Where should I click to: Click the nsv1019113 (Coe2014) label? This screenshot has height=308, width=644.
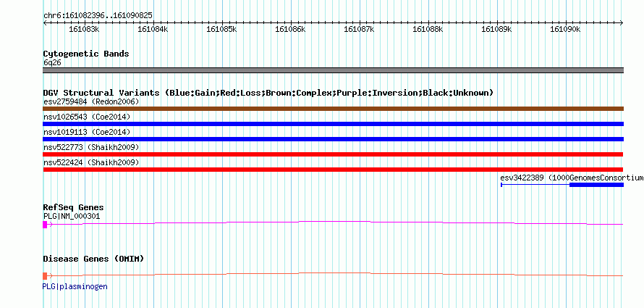point(87,132)
